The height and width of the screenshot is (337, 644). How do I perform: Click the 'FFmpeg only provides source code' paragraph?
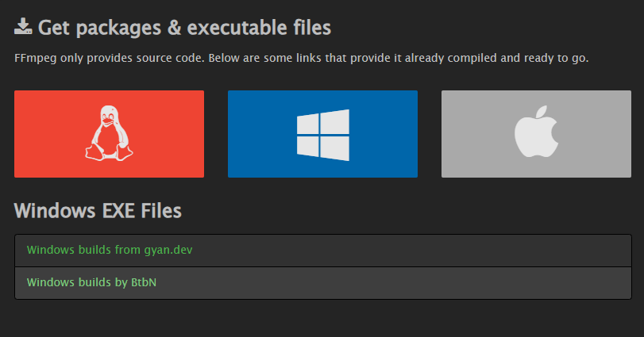[302, 58]
